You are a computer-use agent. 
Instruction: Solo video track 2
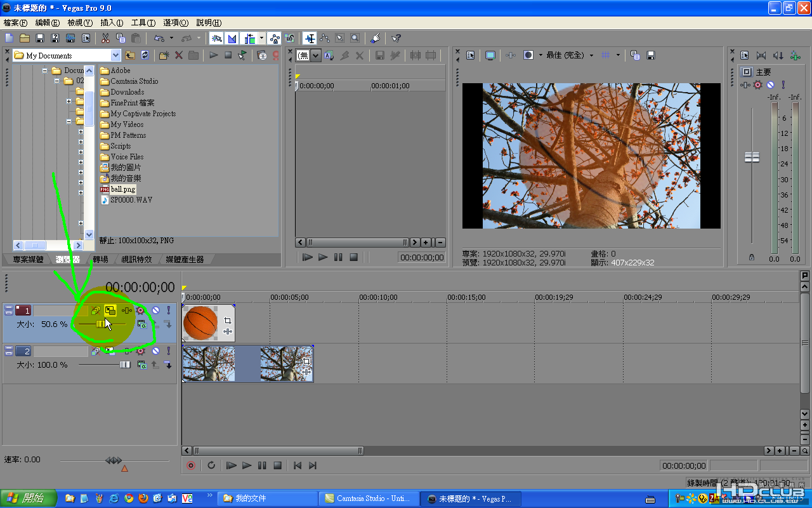coord(169,351)
